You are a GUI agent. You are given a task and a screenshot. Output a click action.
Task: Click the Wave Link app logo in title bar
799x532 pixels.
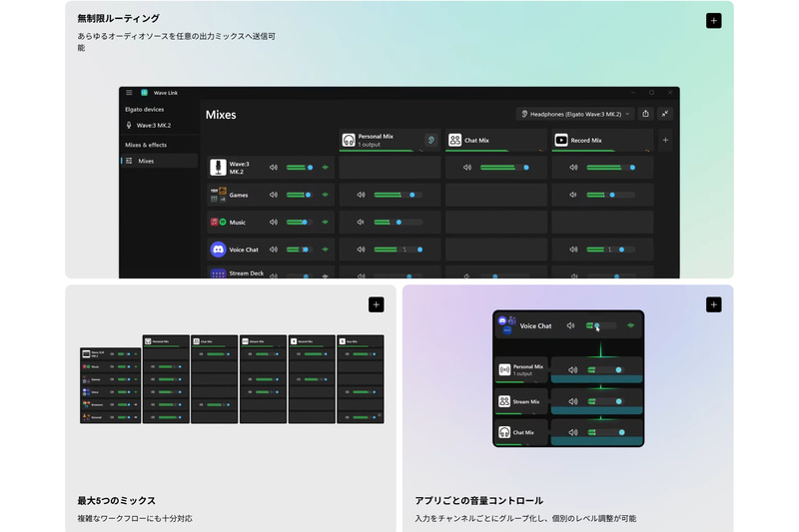pyautogui.click(x=144, y=93)
